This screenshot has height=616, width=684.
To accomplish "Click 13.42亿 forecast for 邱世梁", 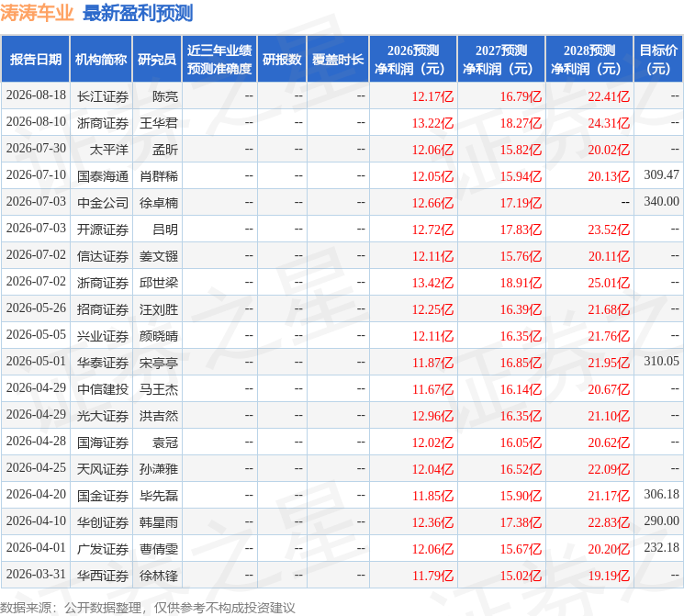I will pos(432,283).
